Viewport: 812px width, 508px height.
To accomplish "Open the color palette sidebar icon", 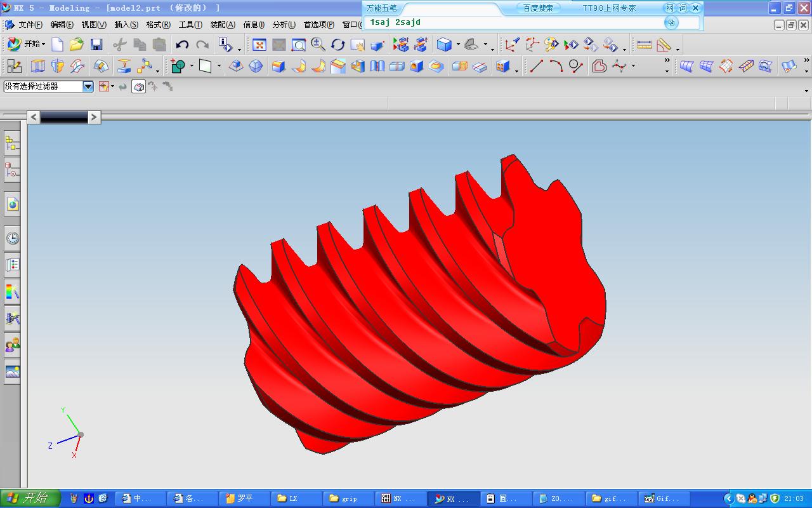I will (13, 291).
